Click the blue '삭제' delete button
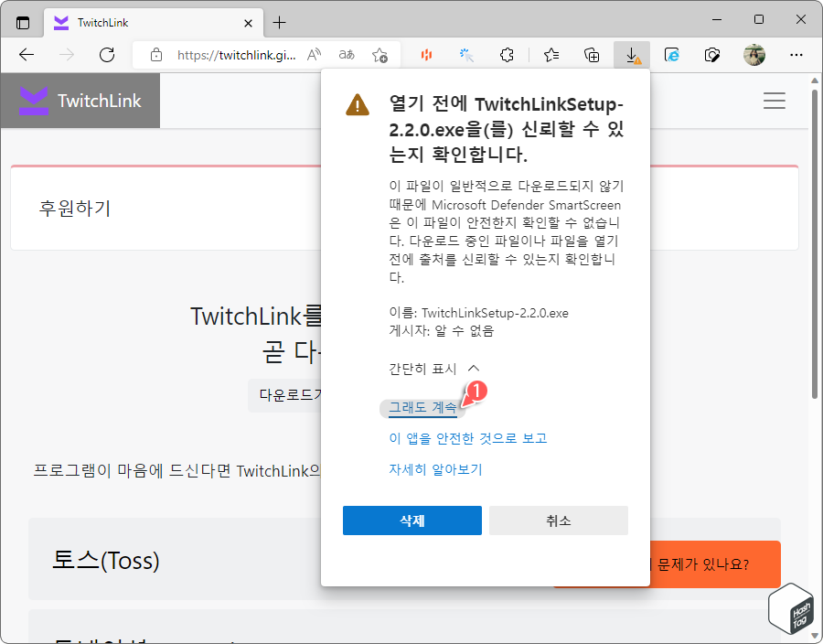Screen dimensions: 823x644 pos(411,520)
